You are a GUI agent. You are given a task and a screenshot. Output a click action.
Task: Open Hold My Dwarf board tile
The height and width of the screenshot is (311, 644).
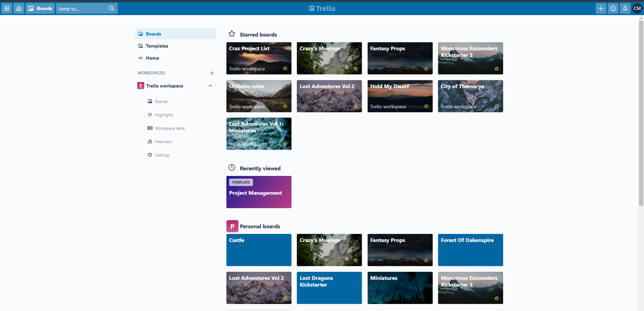click(x=400, y=96)
